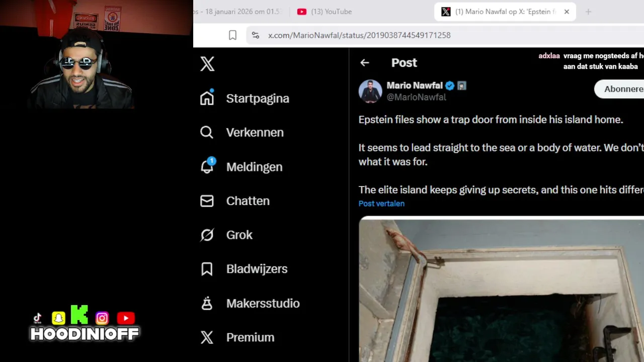
Task: Select Bladwijzers label in sidebar
Action: coord(257,269)
